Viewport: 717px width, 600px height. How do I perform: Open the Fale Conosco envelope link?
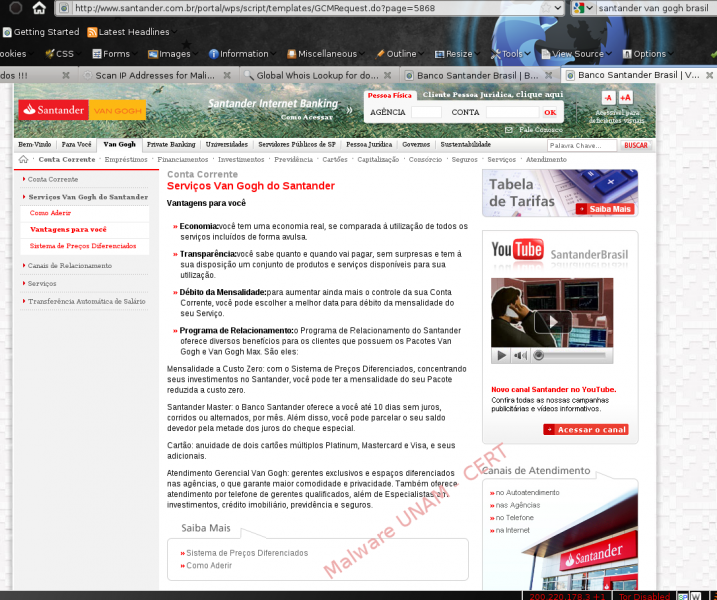[x=509, y=129]
